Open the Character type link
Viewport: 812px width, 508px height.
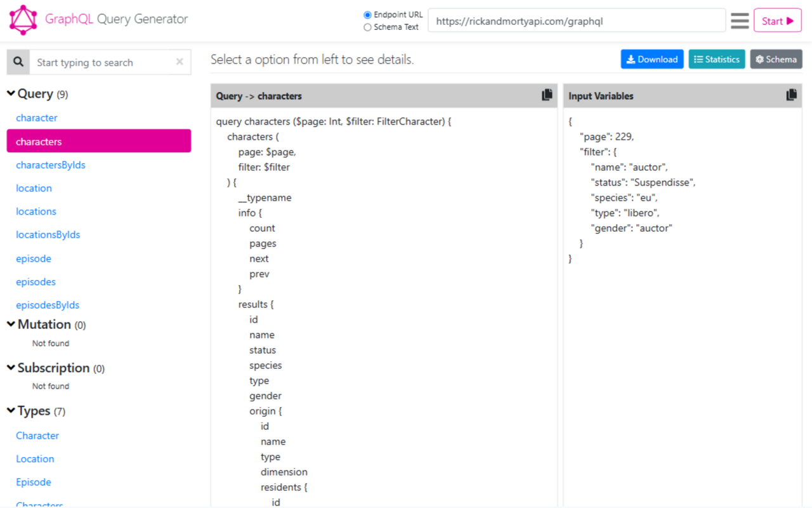[x=37, y=435]
